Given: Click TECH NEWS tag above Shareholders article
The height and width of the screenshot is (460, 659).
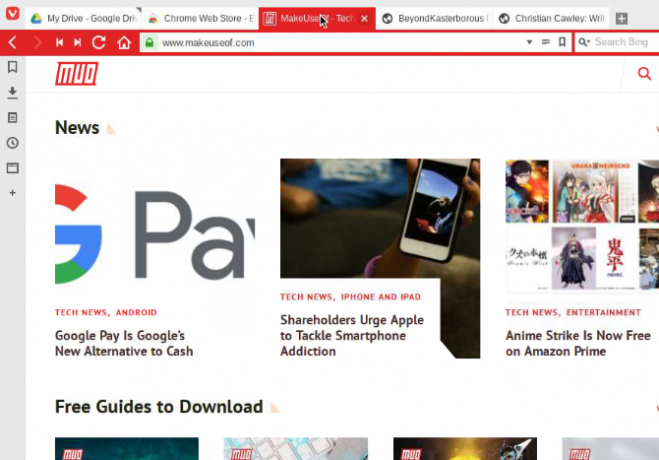Looking at the screenshot, I should (x=306, y=297).
